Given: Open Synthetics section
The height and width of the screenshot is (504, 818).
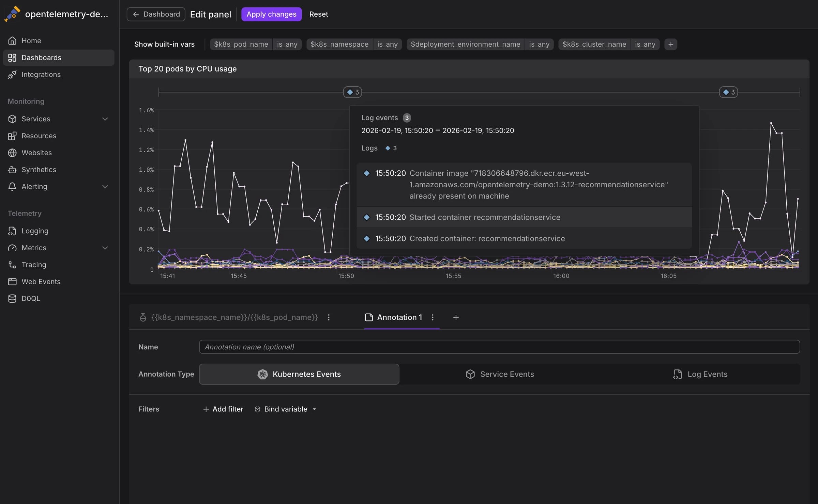Looking at the screenshot, I should (x=59, y=170).
